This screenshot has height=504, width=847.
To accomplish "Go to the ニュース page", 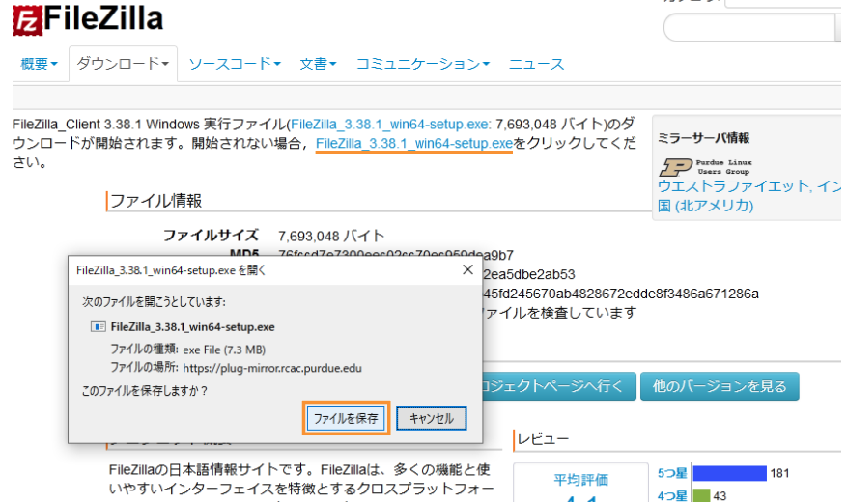I will [x=536, y=64].
